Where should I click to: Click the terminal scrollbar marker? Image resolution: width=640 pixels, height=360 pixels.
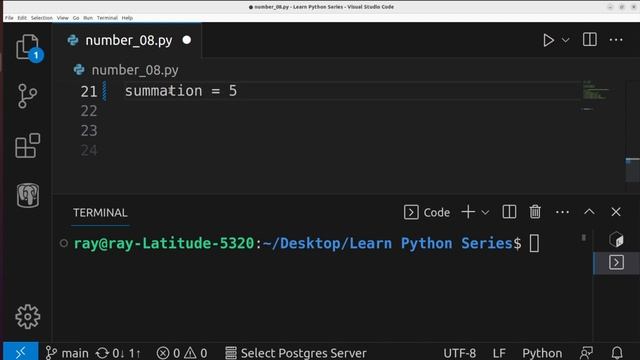click(x=584, y=238)
